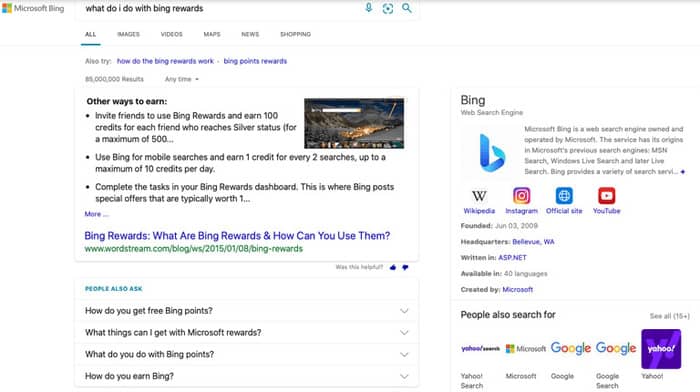Open visual search camera icon
The image size is (700, 392).
(x=388, y=8)
